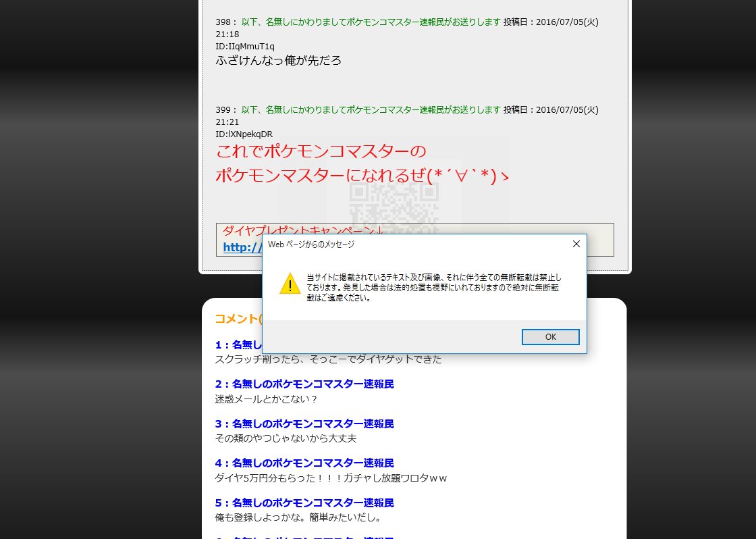Click comment ダイヤ5万円分もらった text
Screen dimensions: 756x539
pos(331,478)
